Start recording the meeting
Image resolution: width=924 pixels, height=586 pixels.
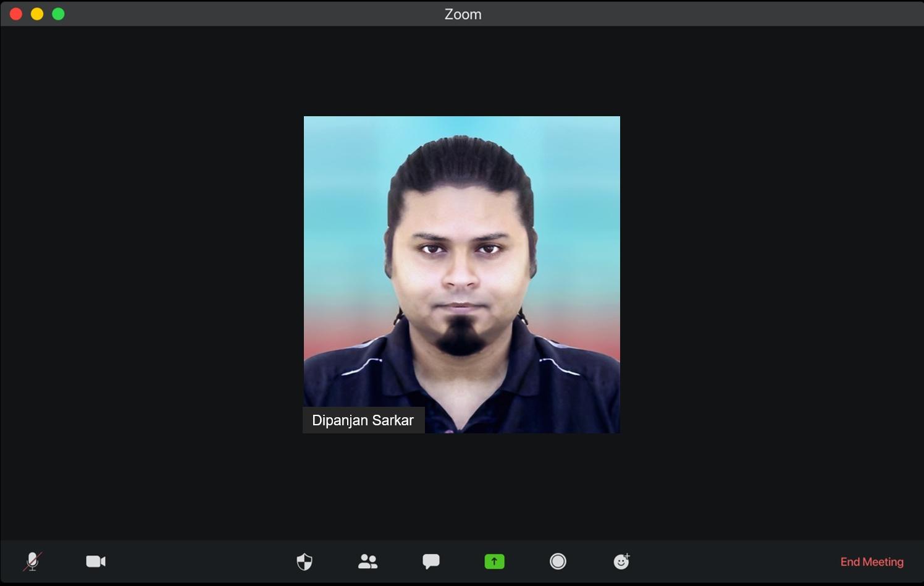coord(558,561)
